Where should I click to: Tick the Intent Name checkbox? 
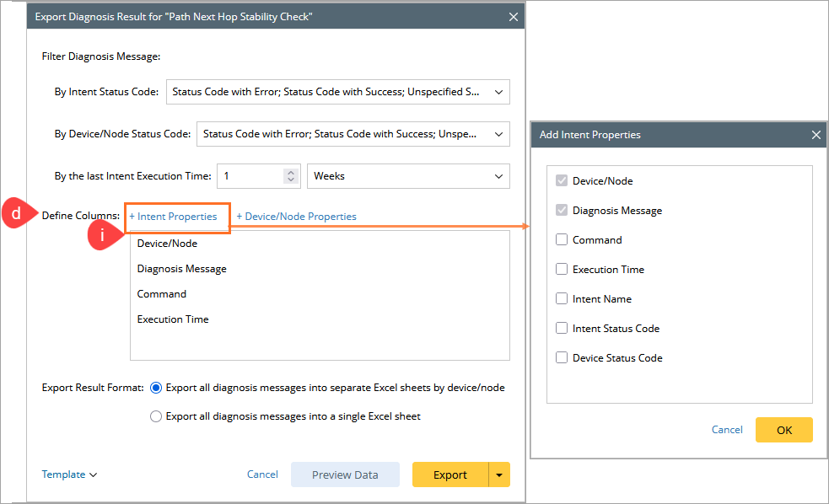[562, 299]
